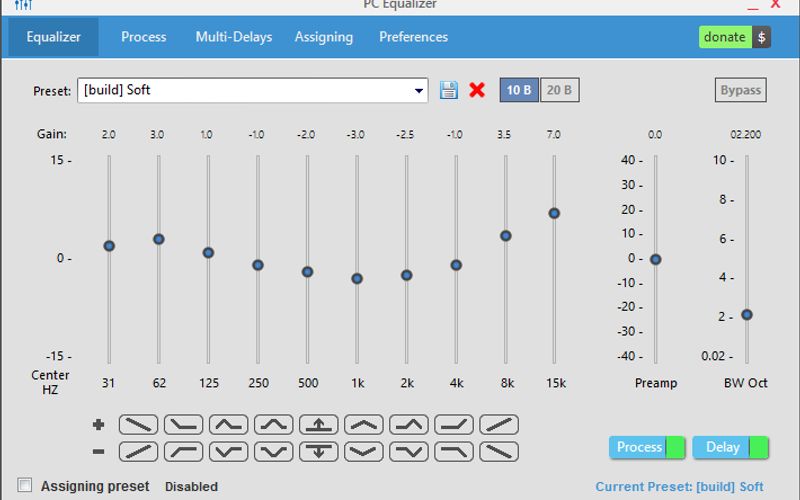Apply the minus-row centered dip with flat ends

tap(273, 452)
